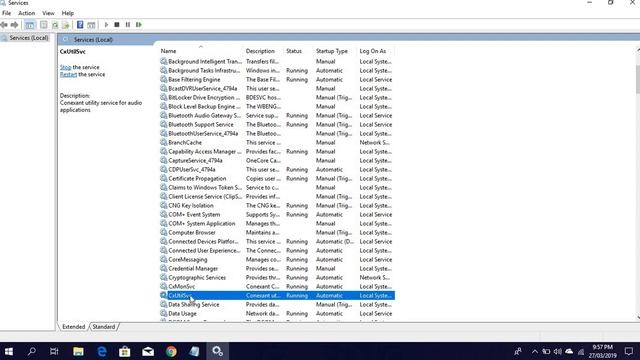Image resolution: width=640 pixels, height=360 pixels.
Task: Select the Data Sharing Service row
Action: pyautogui.click(x=276, y=304)
